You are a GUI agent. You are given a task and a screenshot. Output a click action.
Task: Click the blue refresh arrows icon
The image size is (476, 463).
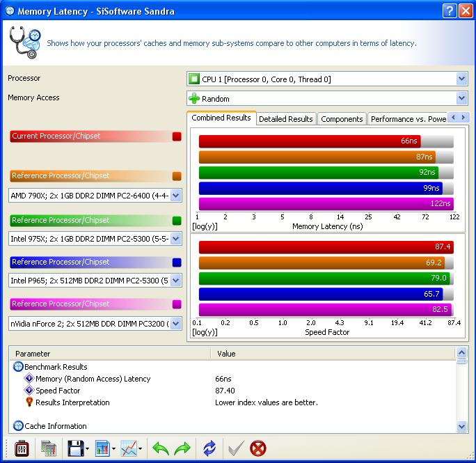209,448
